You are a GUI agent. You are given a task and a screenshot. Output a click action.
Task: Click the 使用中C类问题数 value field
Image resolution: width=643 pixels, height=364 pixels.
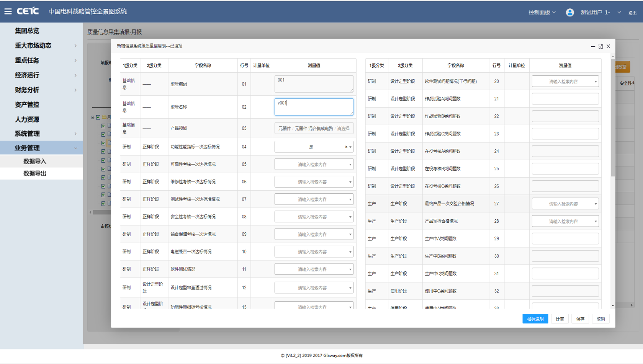click(x=565, y=291)
